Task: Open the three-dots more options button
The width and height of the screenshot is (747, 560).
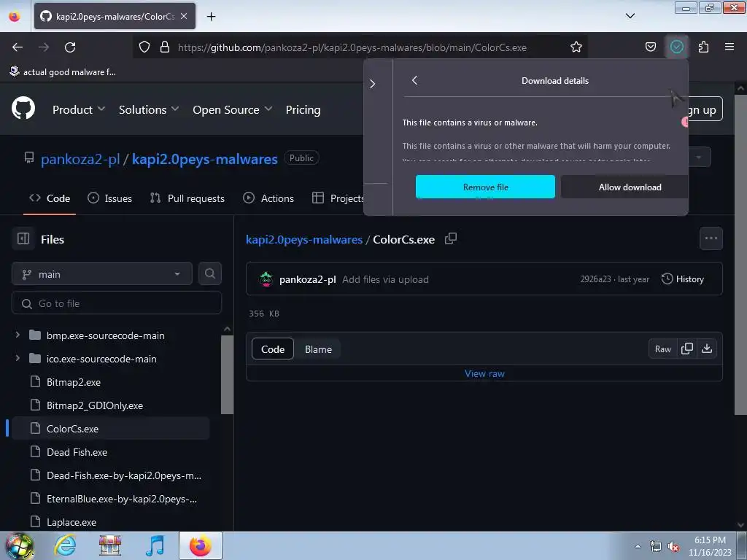Action: click(711, 238)
